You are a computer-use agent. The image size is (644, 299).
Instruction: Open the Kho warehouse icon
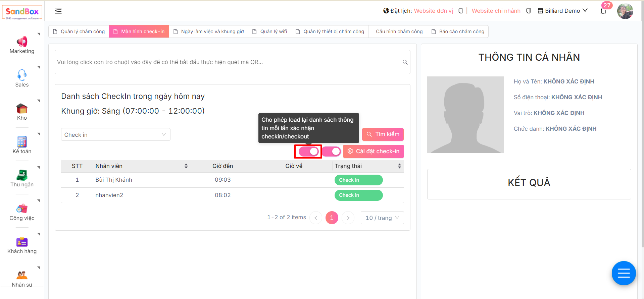pyautogui.click(x=22, y=109)
